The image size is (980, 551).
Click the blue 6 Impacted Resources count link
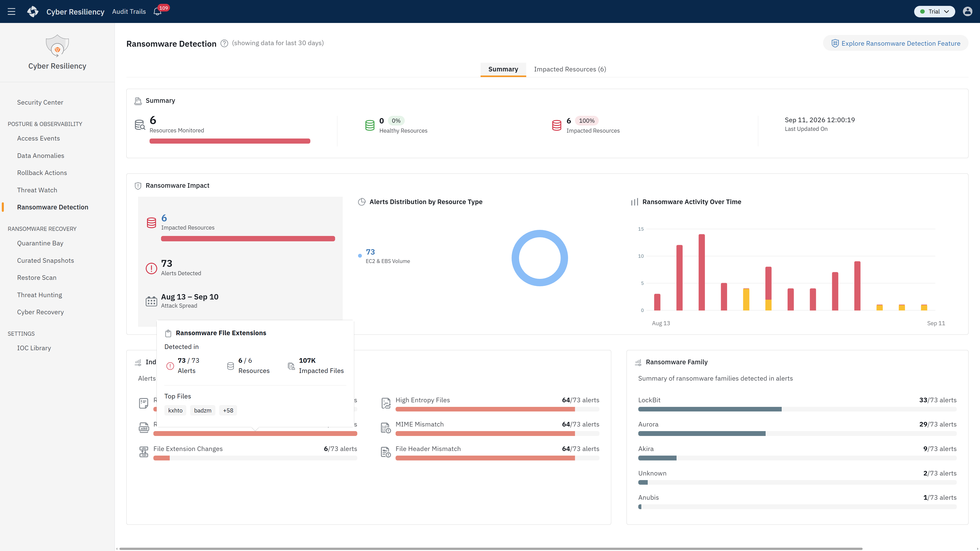tap(164, 218)
